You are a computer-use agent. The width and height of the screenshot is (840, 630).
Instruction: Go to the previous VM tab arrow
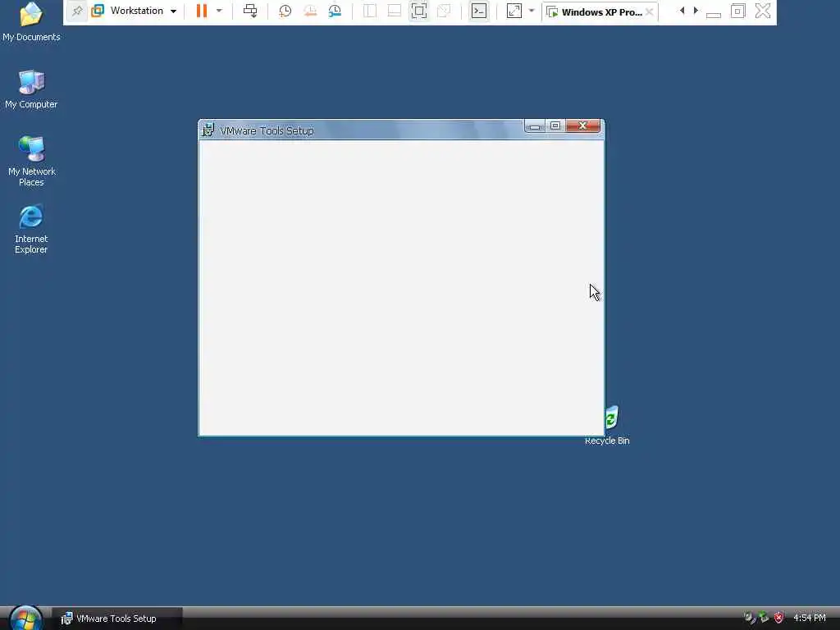pyautogui.click(x=682, y=11)
